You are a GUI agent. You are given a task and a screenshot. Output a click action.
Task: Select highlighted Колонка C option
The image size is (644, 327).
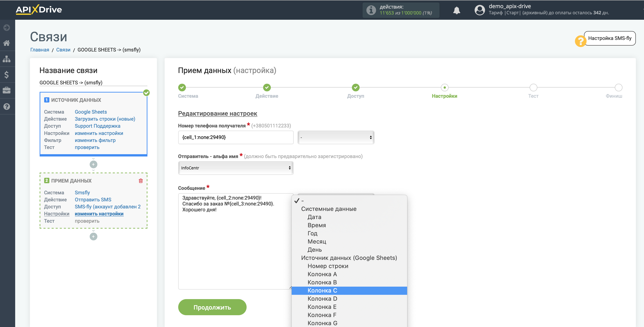349,290
